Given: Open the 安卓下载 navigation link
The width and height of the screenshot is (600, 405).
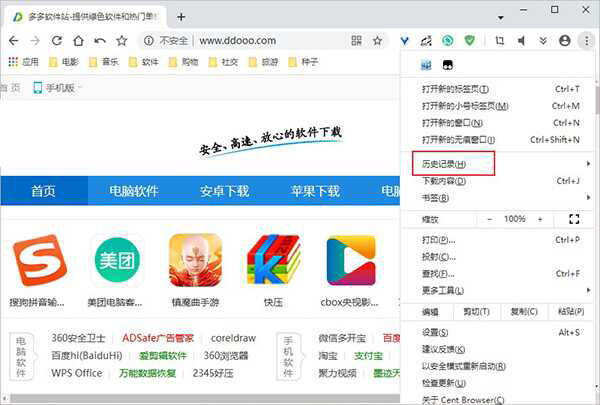Looking at the screenshot, I should pyautogui.click(x=224, y=191).
